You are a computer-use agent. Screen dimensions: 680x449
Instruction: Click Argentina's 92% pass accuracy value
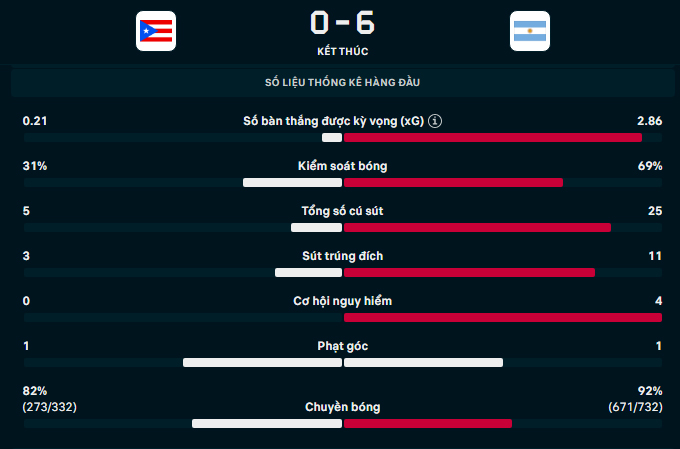(x=650, y=390)
